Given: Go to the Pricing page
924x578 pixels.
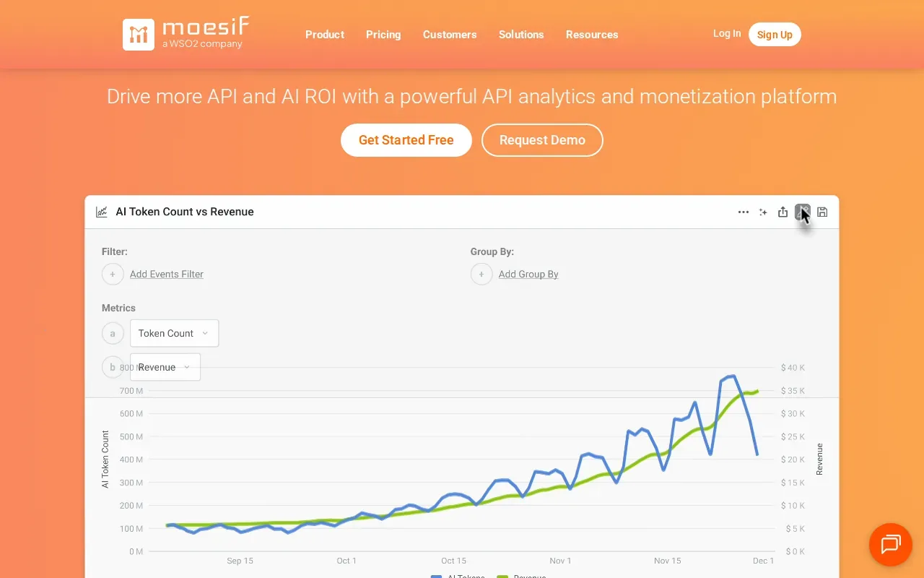Looking at the screenshot, I should click(383, 34).
